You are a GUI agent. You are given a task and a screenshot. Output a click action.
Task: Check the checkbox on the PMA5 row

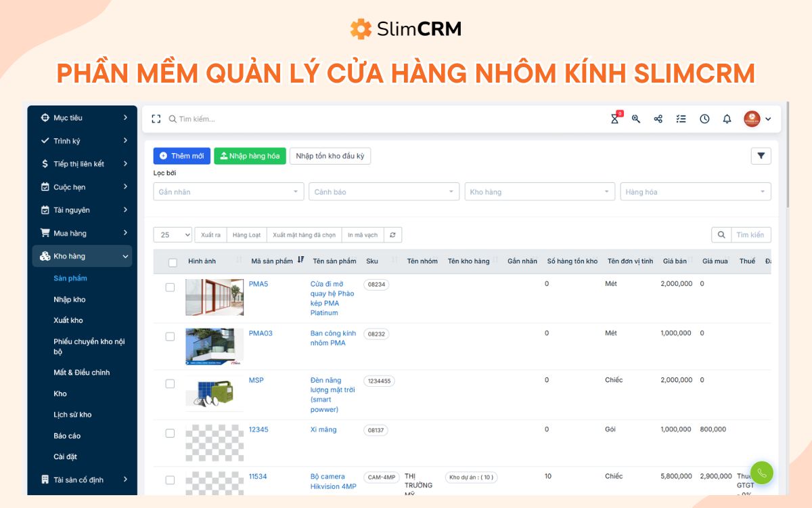click(x=171, y=288)
